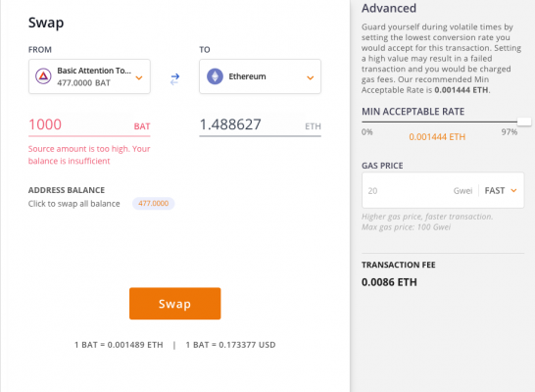Open the TO Ethereum token dropdown

point(260,76)
